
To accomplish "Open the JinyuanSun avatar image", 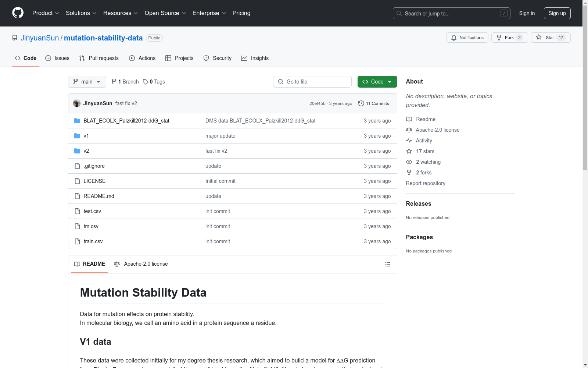I will [x=77, y=103].
